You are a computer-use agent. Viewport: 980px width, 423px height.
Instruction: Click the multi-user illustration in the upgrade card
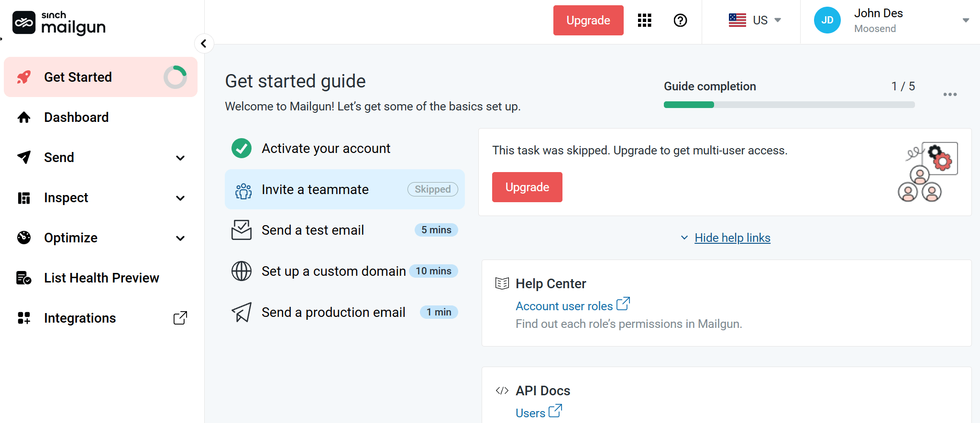point(927,172)
